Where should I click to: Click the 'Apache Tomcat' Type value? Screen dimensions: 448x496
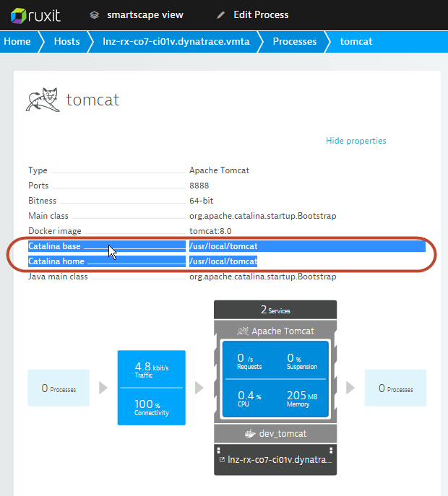(219, 170)
